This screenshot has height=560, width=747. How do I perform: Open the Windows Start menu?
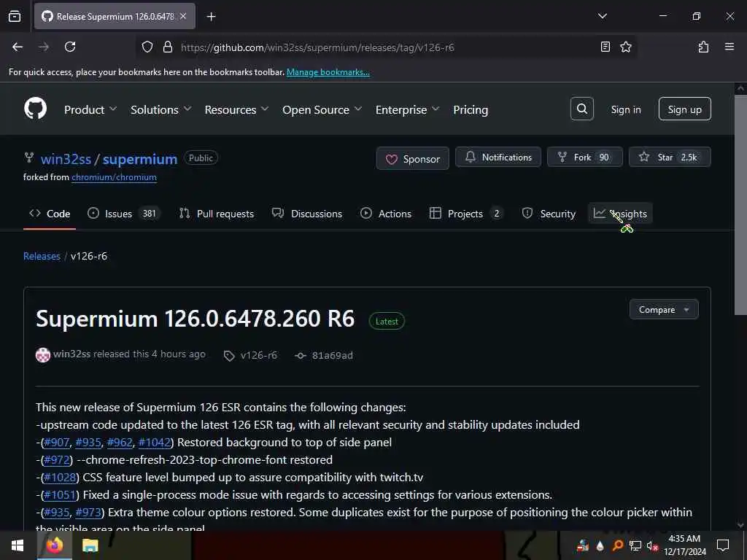(18, 545)
